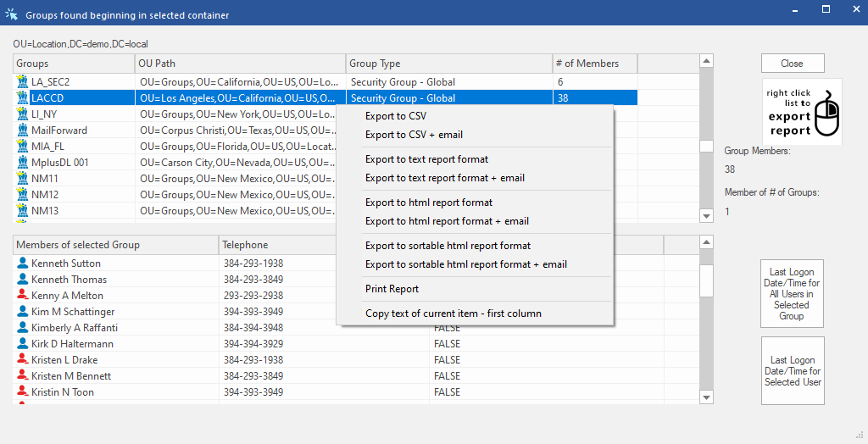Select Copy text of current item - first column
Screen dimensions: 868x444
(x=453, y=314)
